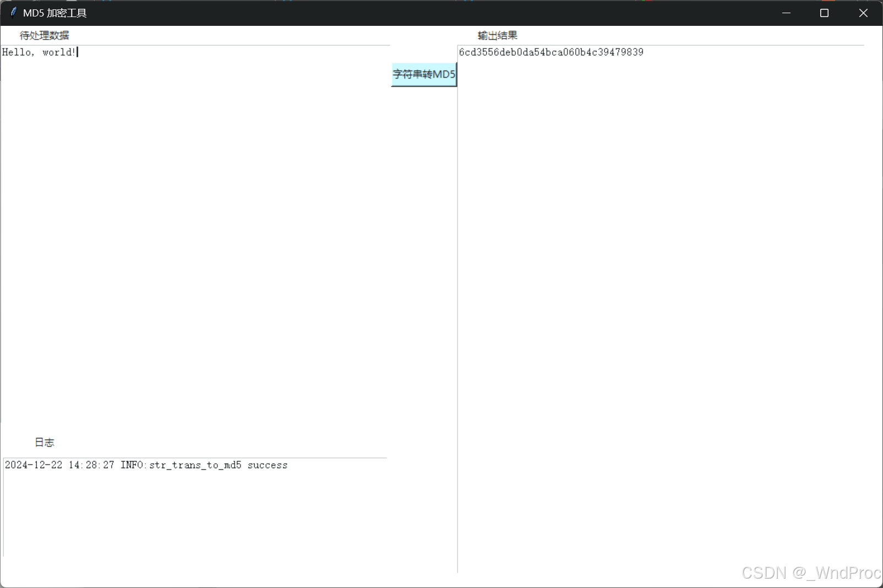Click the hash value 6cd3556deb0da54bca060b4c39479839
Screen dimensions: 883x588
point(551,52)
